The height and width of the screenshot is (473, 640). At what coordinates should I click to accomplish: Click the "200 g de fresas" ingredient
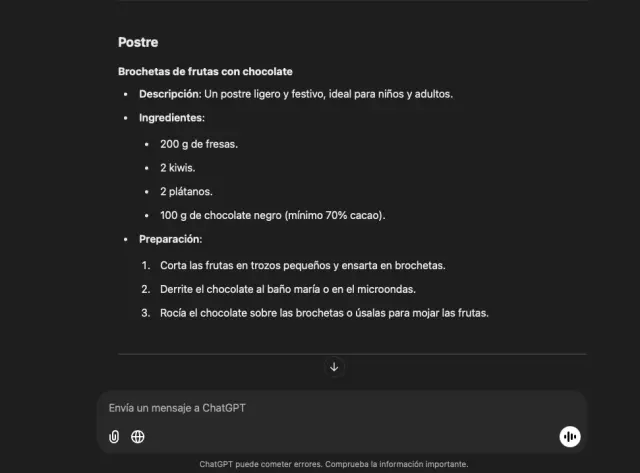[x=199, y=143]
